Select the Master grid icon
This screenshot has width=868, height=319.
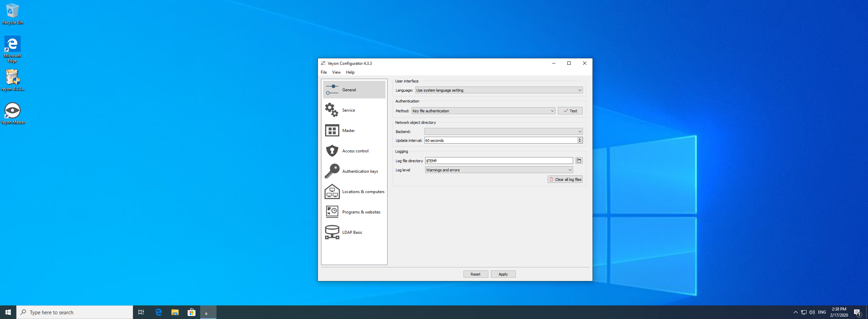(332, 130)
